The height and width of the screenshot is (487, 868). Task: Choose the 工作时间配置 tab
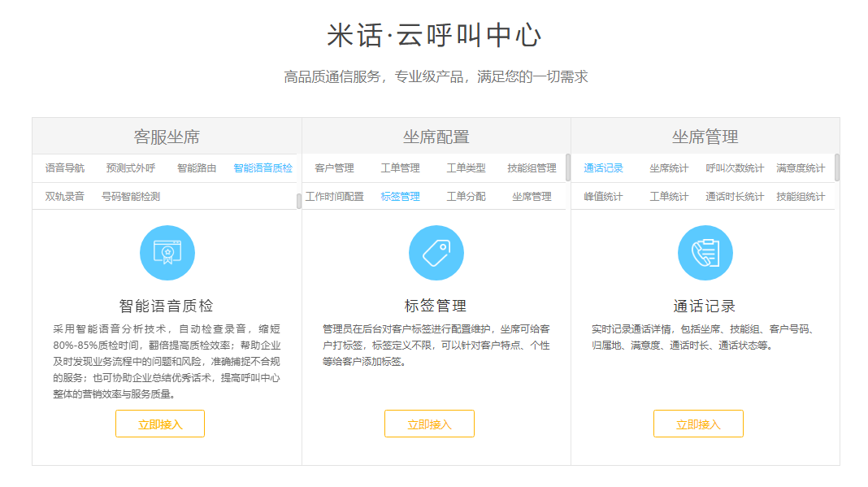coord(334,196)
